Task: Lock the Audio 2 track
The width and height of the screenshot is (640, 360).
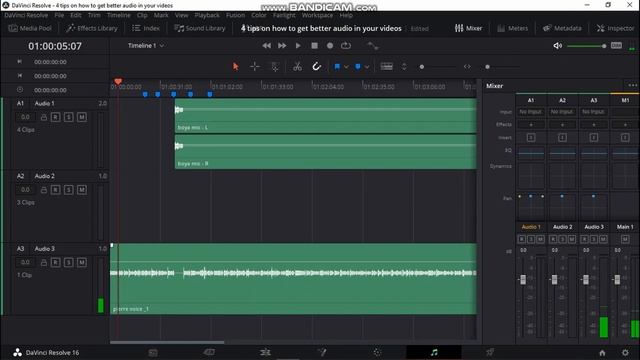Action: 43,190
